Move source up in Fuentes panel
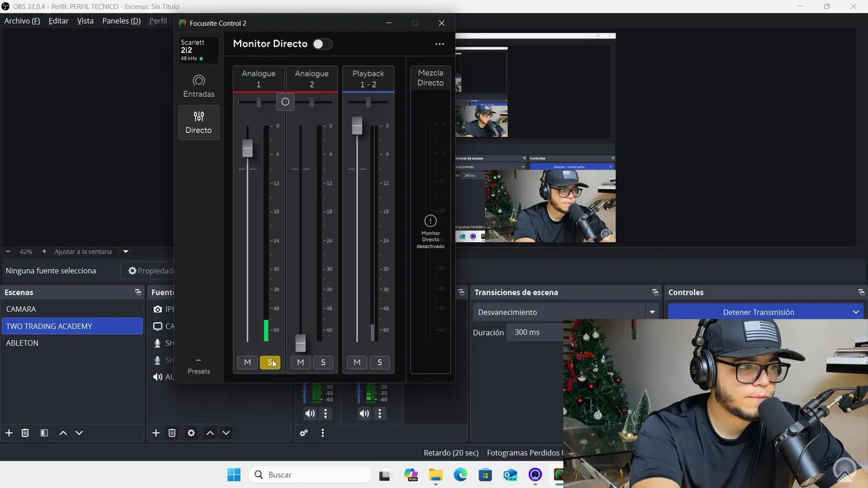868x488 pixels. tap(210, 433)
